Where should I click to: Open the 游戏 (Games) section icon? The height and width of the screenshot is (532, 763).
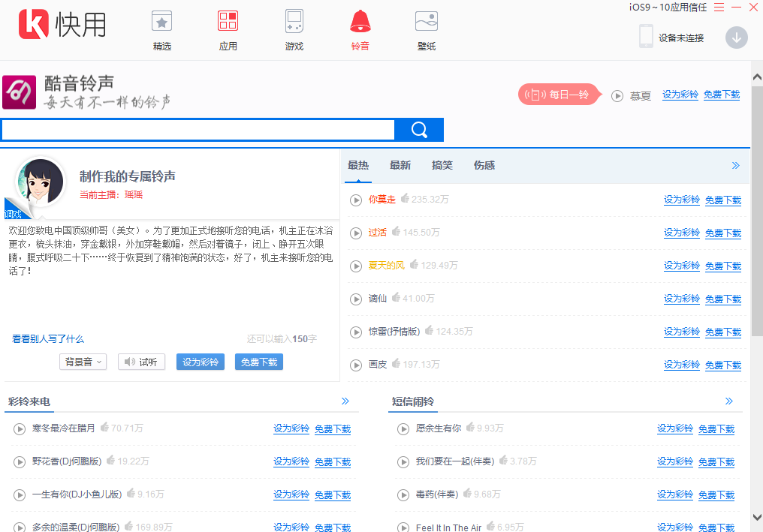(x=294, y=22)
